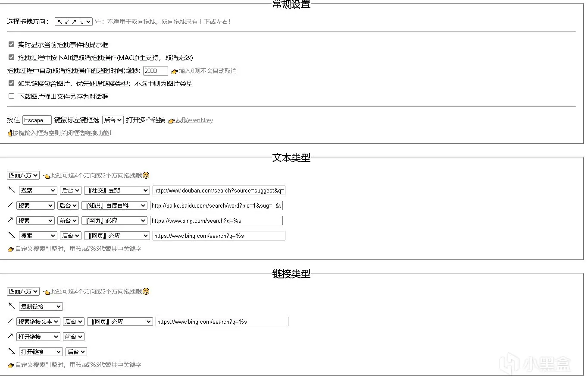Click hand icon before 文本类型 自定义搜索引擎 hint
The height and width of the screenshot is (385, 588).
[11, 249]
